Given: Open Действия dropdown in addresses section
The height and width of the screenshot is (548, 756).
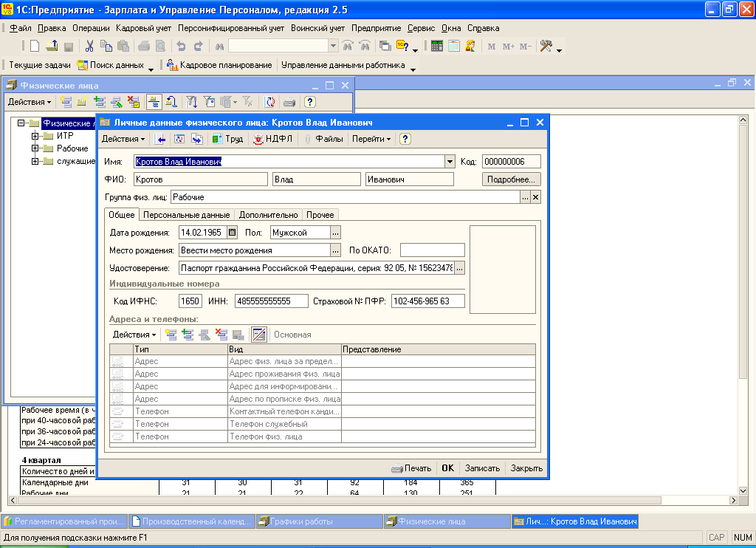Looking at the screenshot, I should pyautogui.click(x=134, y=335).
